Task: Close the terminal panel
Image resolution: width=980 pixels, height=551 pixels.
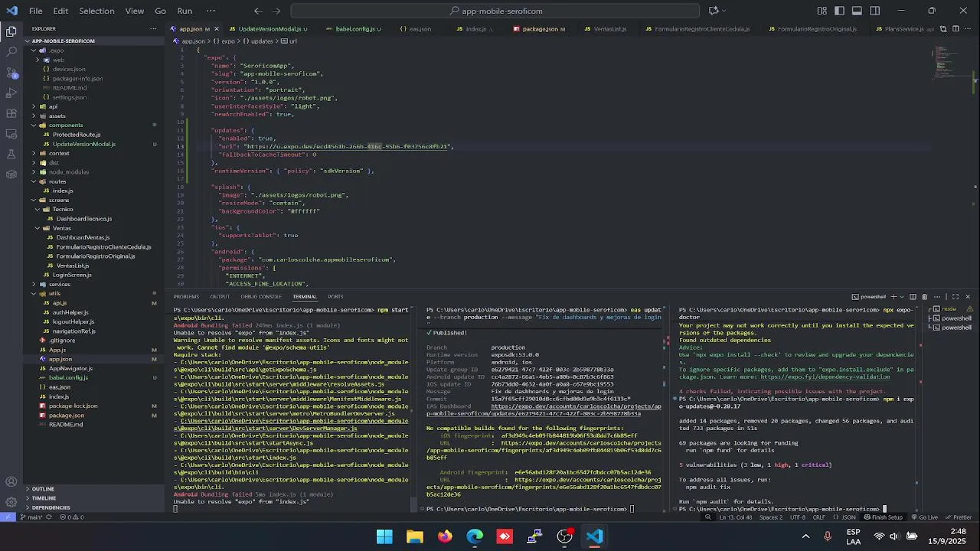Action: tap(967, 297)
